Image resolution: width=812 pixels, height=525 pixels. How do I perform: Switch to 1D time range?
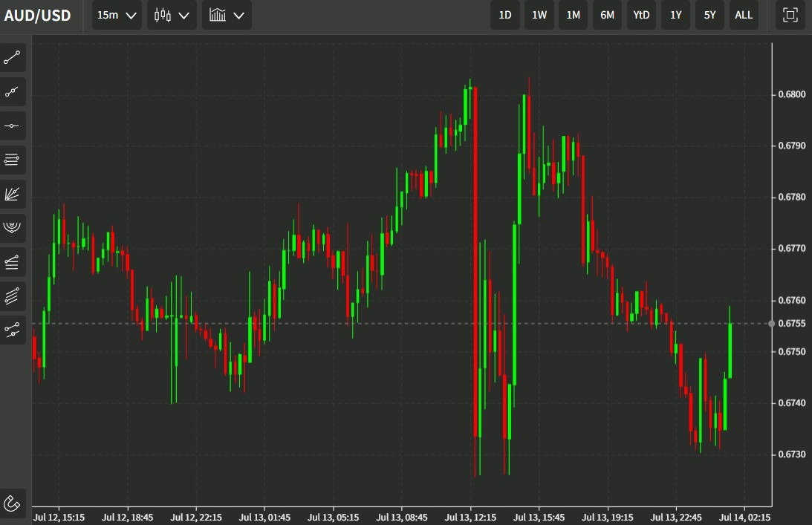(505, 15)
